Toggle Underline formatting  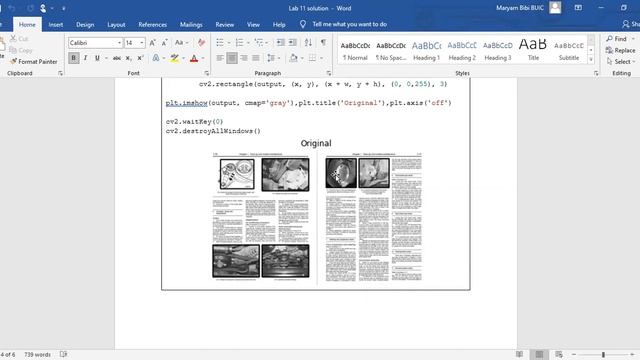point(97,58)
